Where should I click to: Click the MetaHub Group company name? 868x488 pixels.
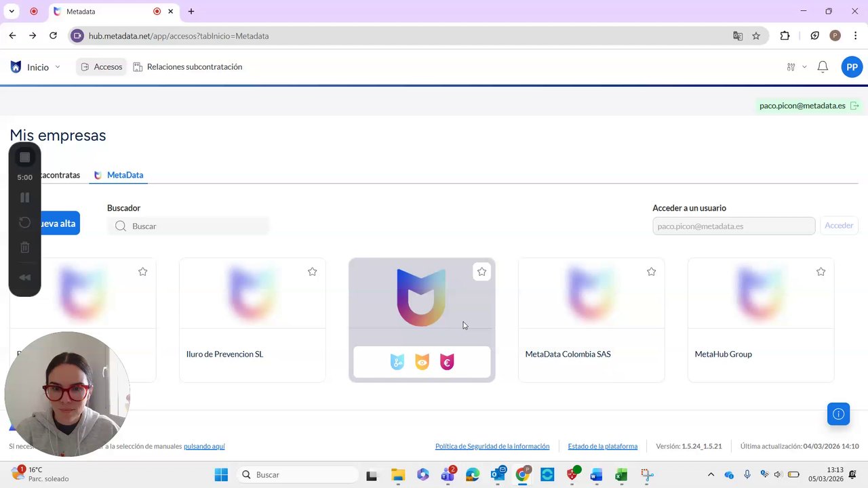[x=723, y=354]
